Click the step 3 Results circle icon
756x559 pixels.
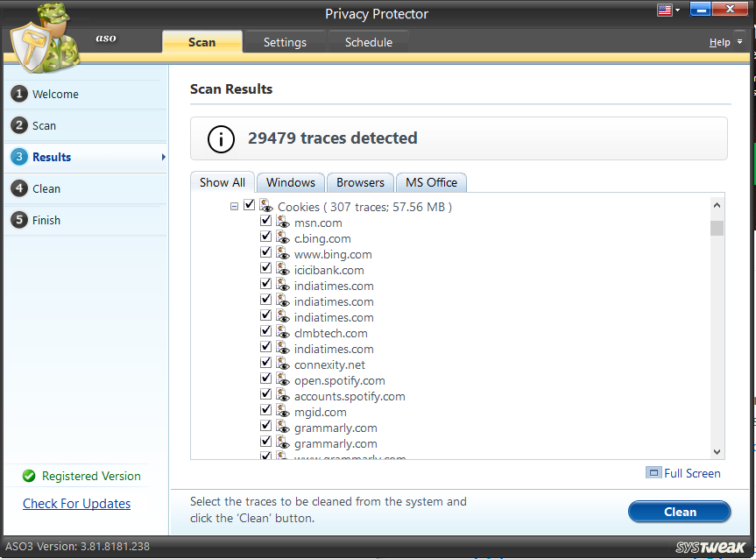pos(19,157)
